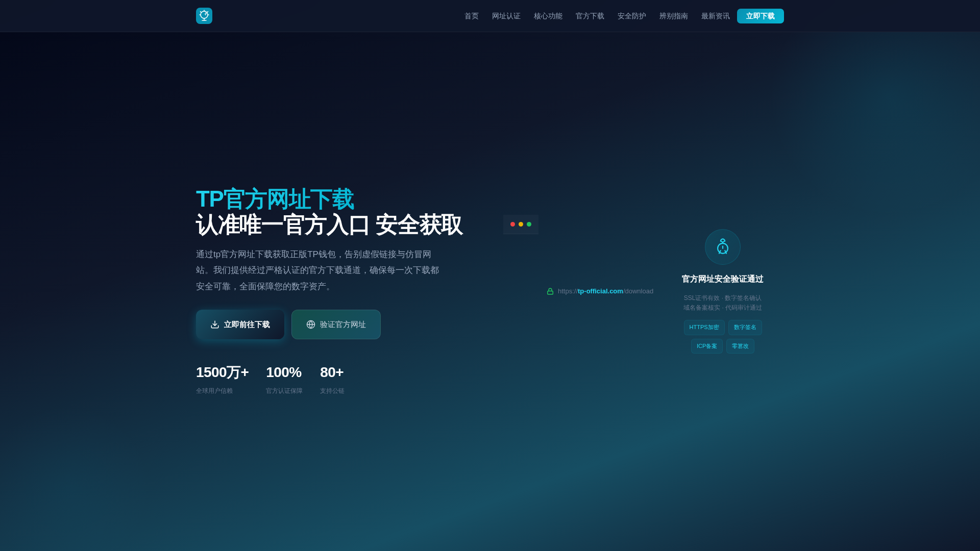Click the yellow dot in the browser mockup

521,224
